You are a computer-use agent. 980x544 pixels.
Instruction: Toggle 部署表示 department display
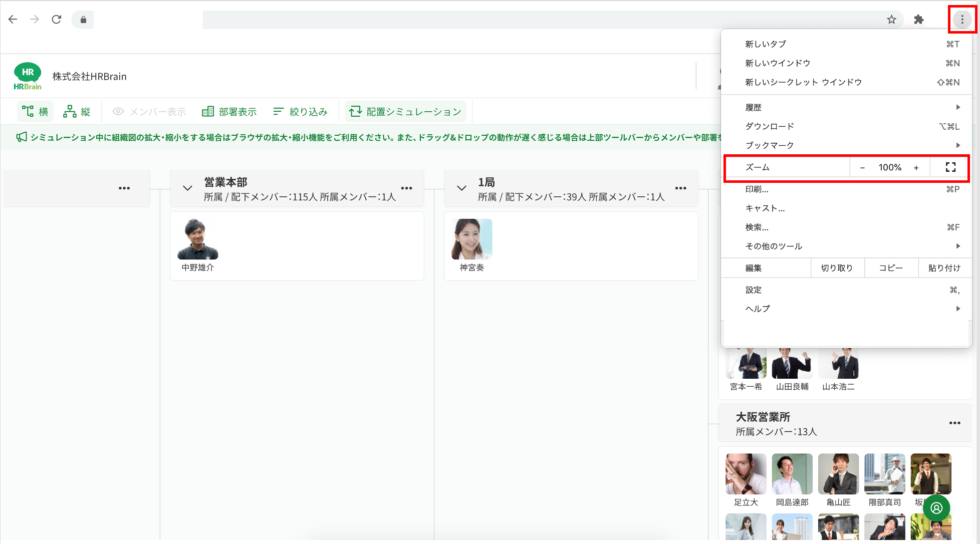(229, 111)
